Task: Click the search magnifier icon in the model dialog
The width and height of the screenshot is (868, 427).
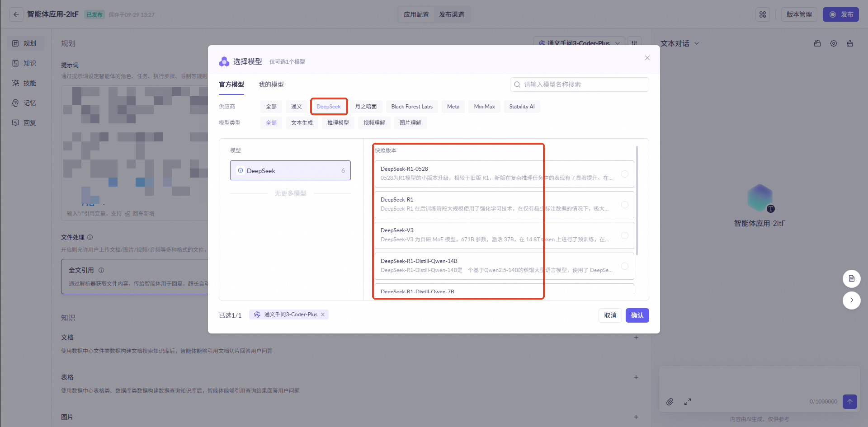Action: pyautogui.click(x=517, y=84)
